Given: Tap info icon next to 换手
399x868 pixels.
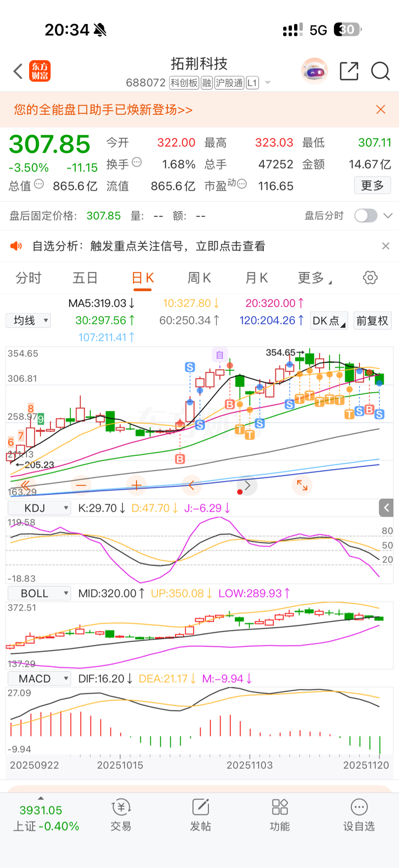Looking at the screenshot, I should (x=137, y=162).
